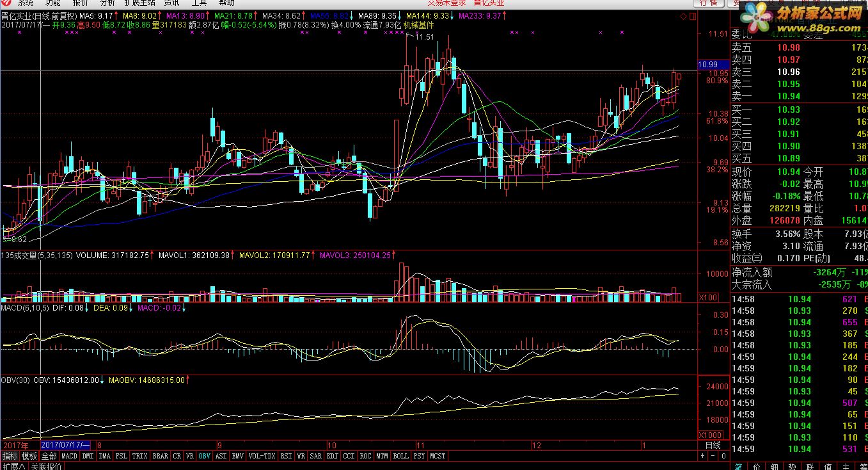Screen dimensions: 868x470
Task: Click the 0 reset chart button
Action: point(723,456)
